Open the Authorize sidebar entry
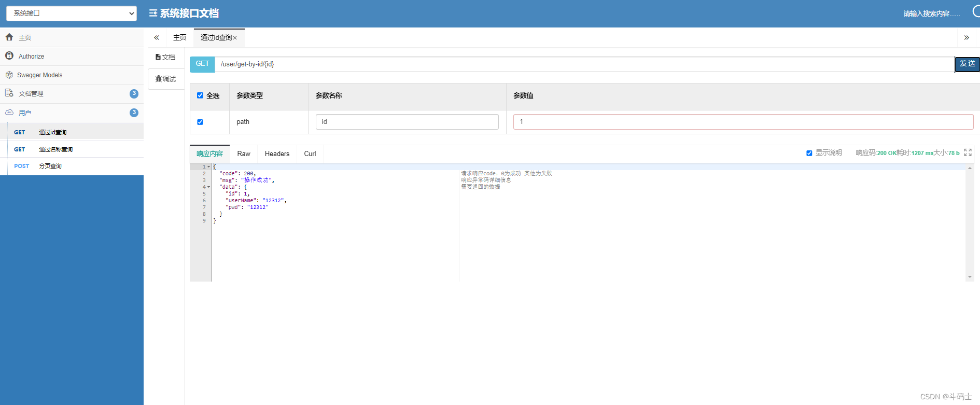The height and width of the screenshot is (405, 980). [x=72, y=56]
